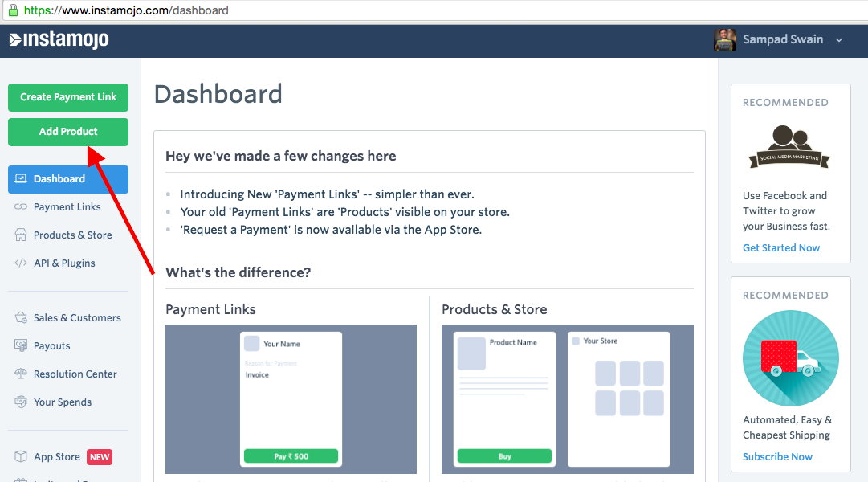Open the App Store menu entry
Viewport: 868px width, 482px height.
[x=57, y=457]
